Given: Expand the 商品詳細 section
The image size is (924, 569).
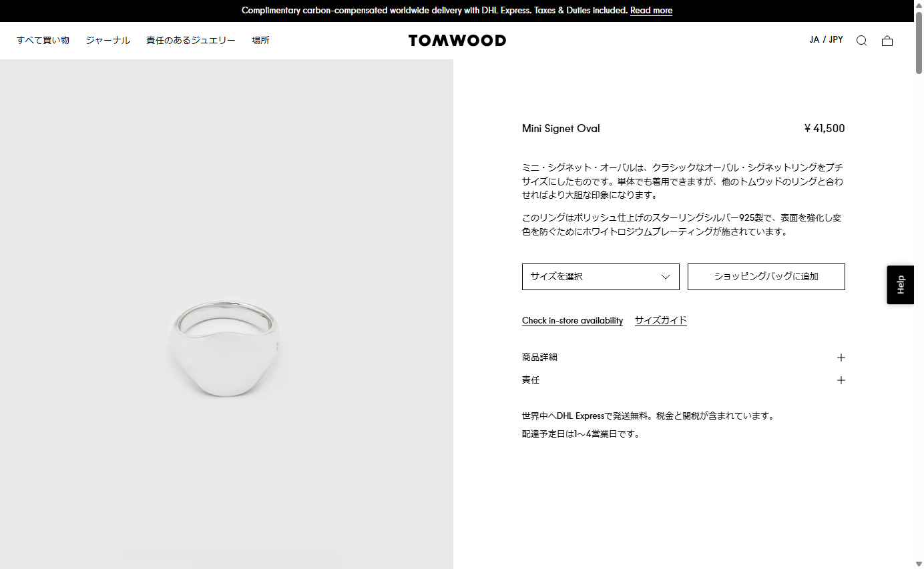Looking at the screenshot, I should click(x=683, y=358).
